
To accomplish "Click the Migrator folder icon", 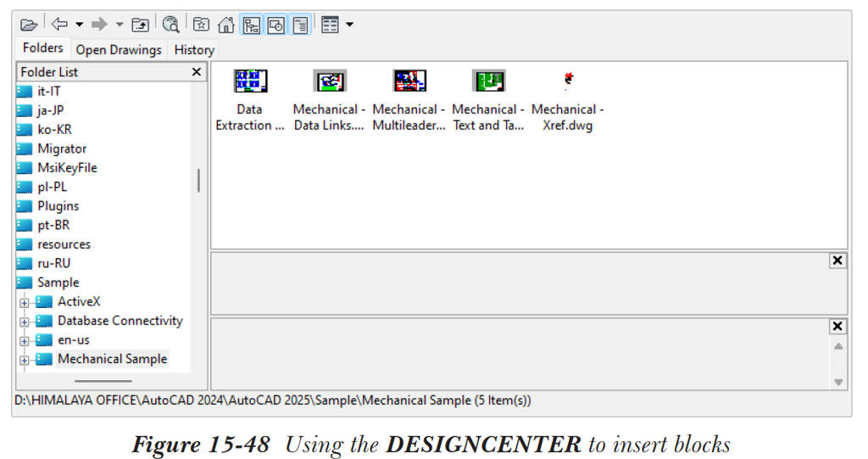I will [25, 148].
